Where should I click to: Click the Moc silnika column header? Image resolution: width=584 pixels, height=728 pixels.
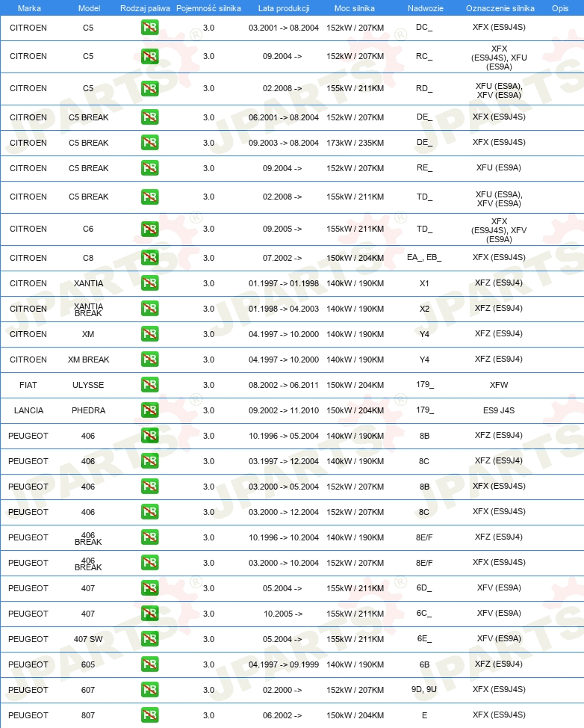(355, 8)
